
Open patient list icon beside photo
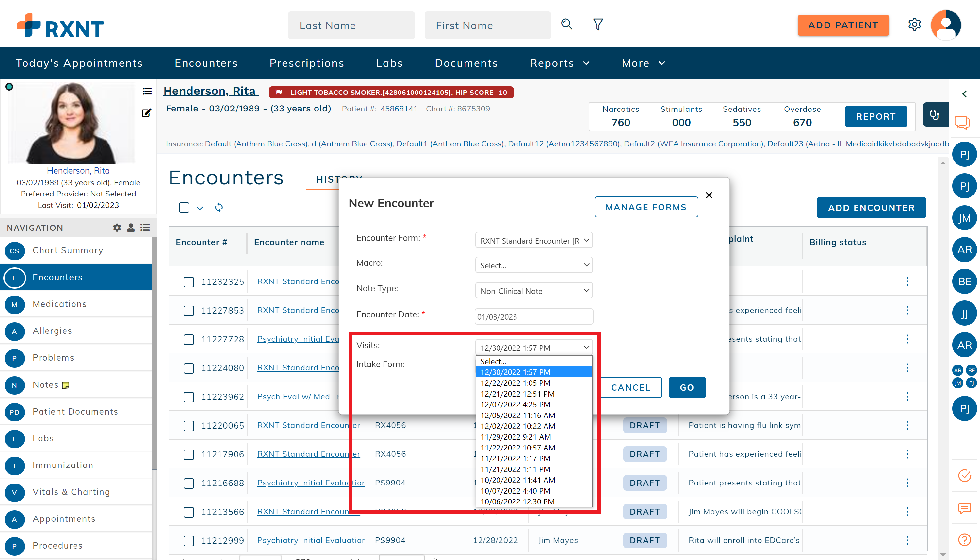147,92
